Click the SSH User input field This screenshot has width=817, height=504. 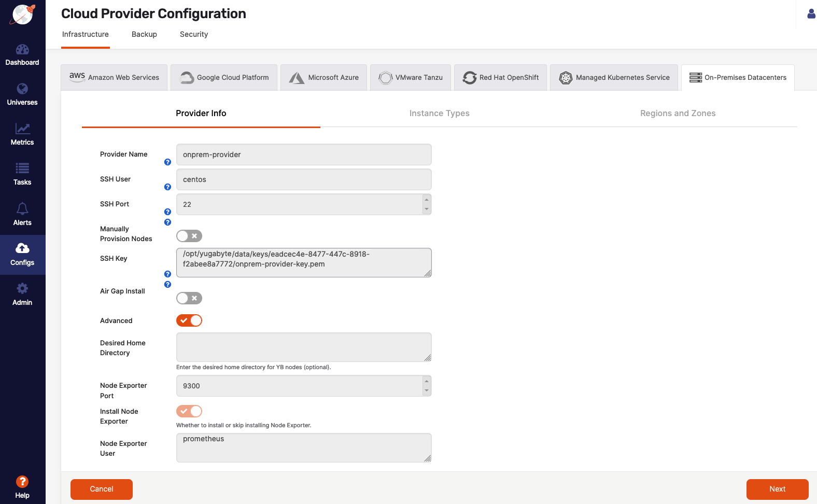304,179
